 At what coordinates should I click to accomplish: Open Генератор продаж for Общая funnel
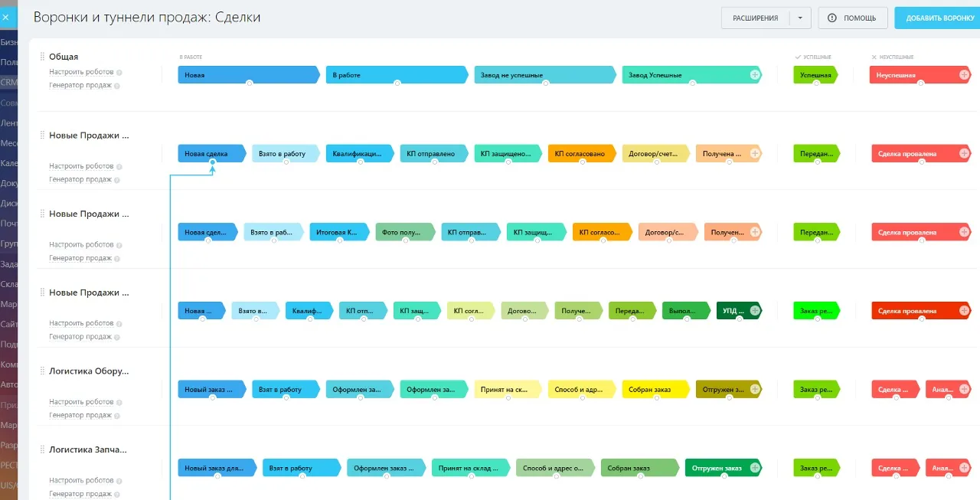click(80, 86)
